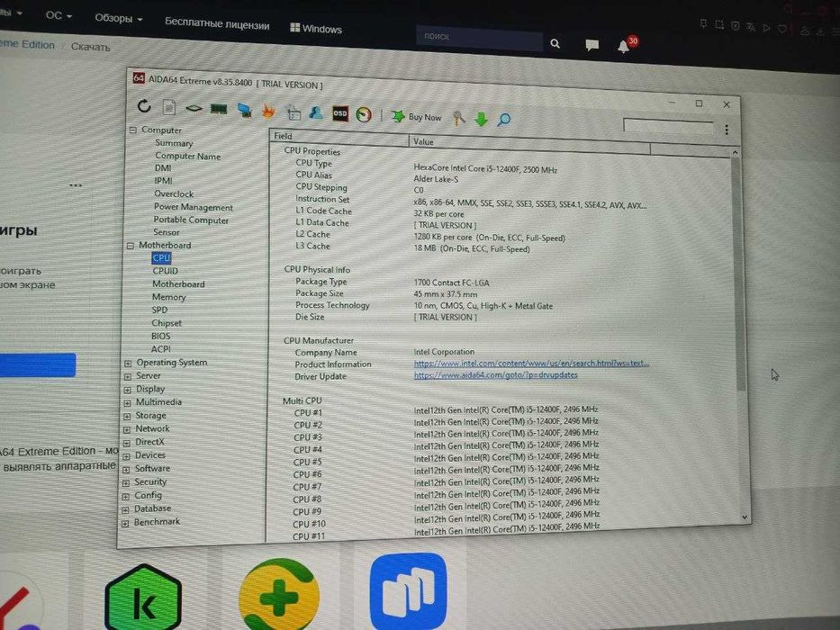
Task: Open the Report page icon in AIDA64 toolbar
Action: 169,107
